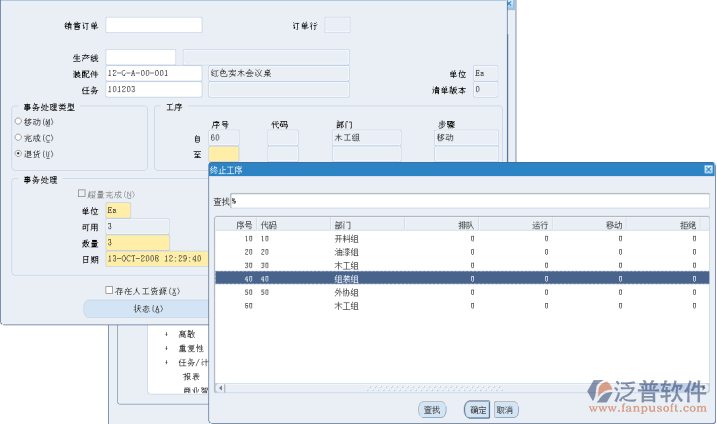Confirm selection with 确定 button
This screenshot has width=717, height=424.
pos(477,410)
